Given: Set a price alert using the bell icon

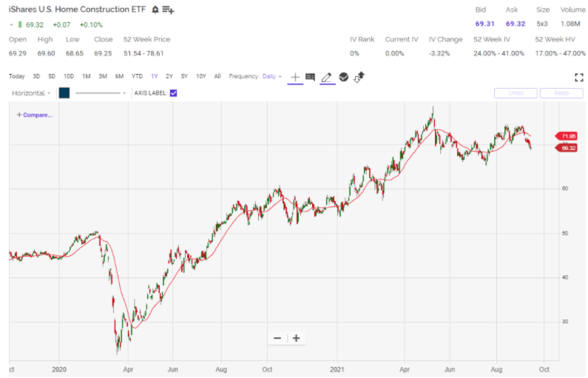Looking at the screenshot, I should click(155, 10).
